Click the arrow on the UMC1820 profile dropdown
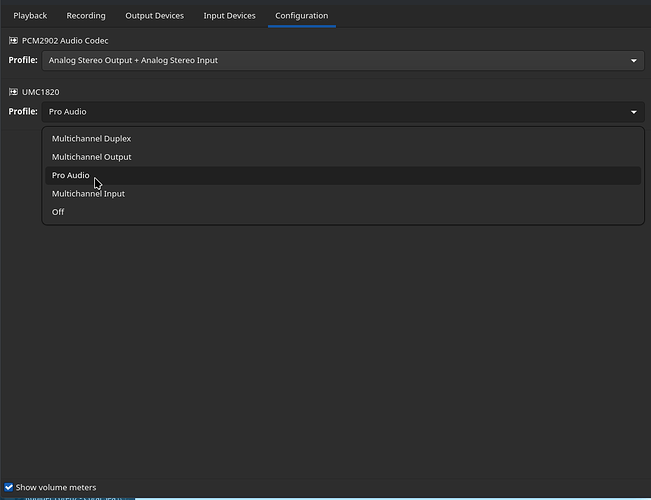 [634, 112]
